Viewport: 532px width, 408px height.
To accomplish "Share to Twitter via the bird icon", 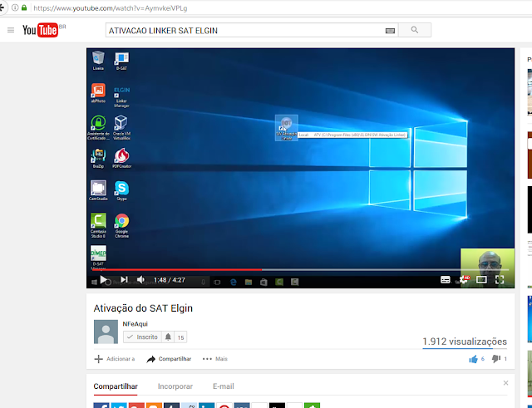I will pos(119,406).
